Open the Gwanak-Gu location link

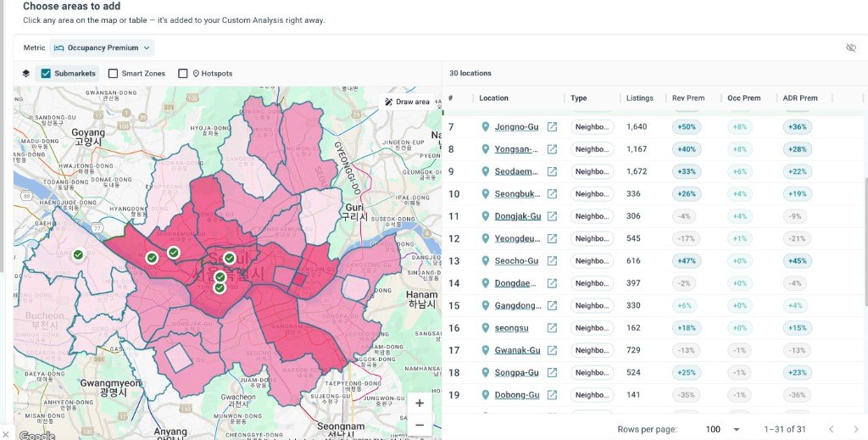coord(518,350)
